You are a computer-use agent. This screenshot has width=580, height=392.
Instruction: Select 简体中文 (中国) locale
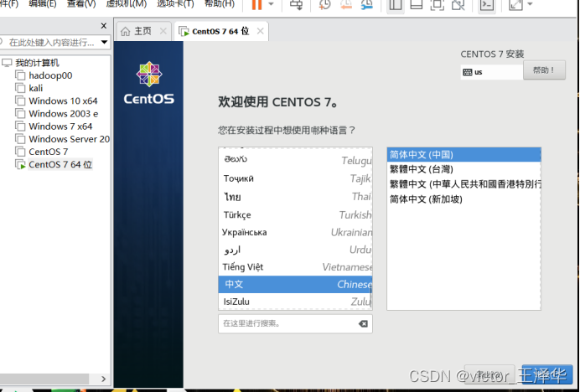coord(463,155)
